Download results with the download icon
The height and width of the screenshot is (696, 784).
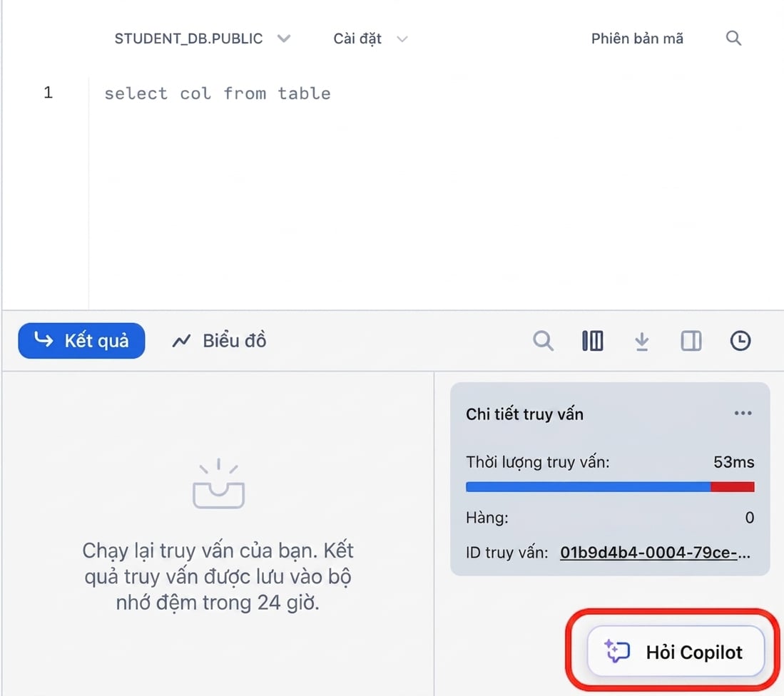(641, 342)
